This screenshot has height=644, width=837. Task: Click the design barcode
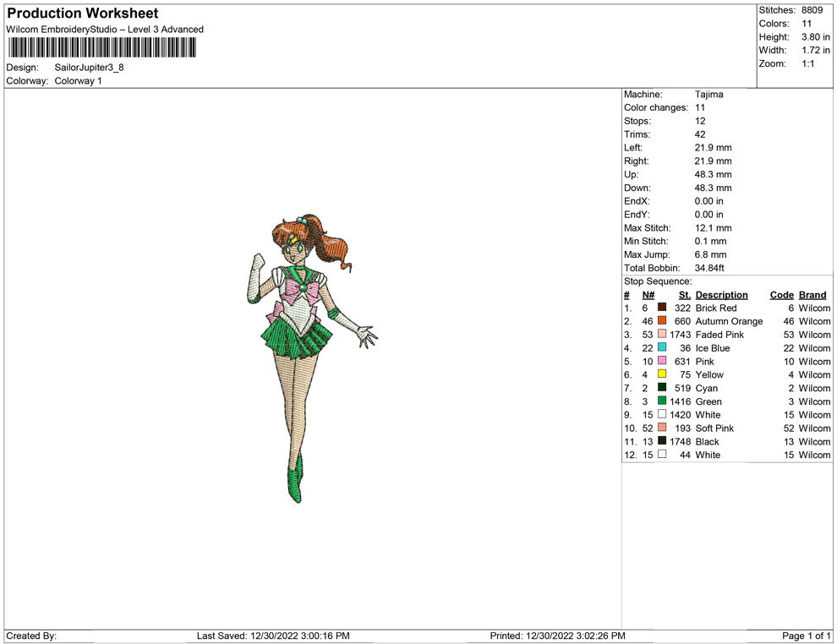[101, 47]
